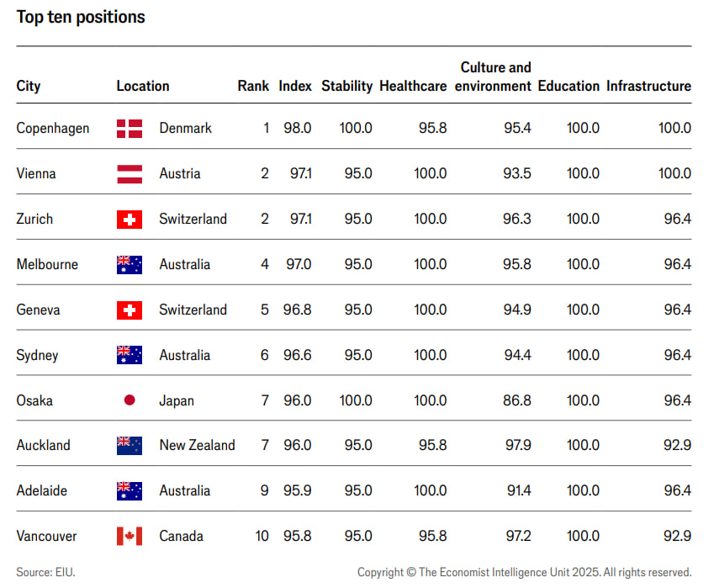Select the Index column header
This screenshot has height=588, width=714.
tap(295, 86)
